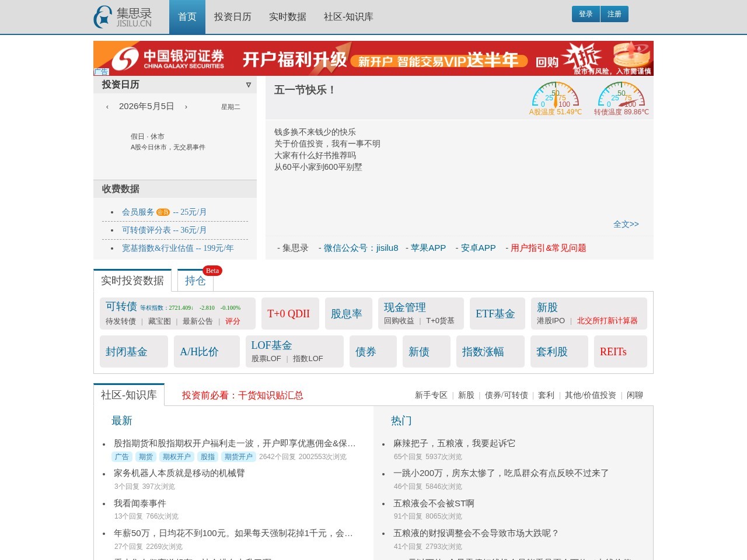The image size is (747, 560).
Task: Click the 全文>> link
Action: click(x=626, y=224)
